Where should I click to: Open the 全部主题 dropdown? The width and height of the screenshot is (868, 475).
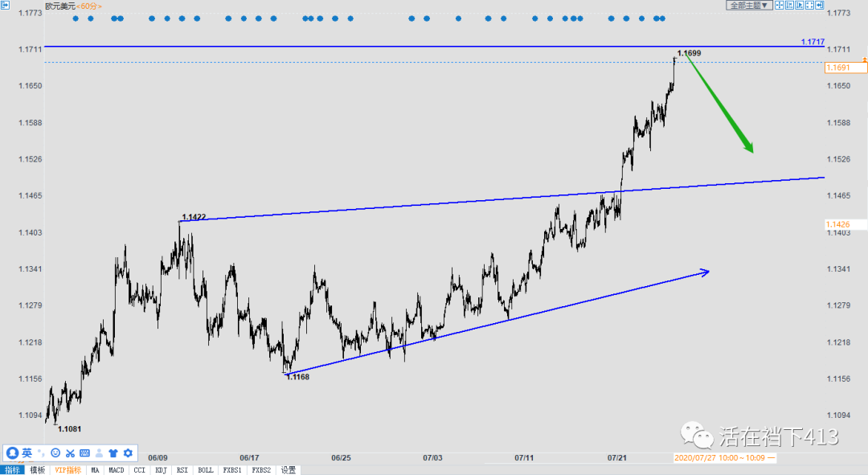pos(749,5)
